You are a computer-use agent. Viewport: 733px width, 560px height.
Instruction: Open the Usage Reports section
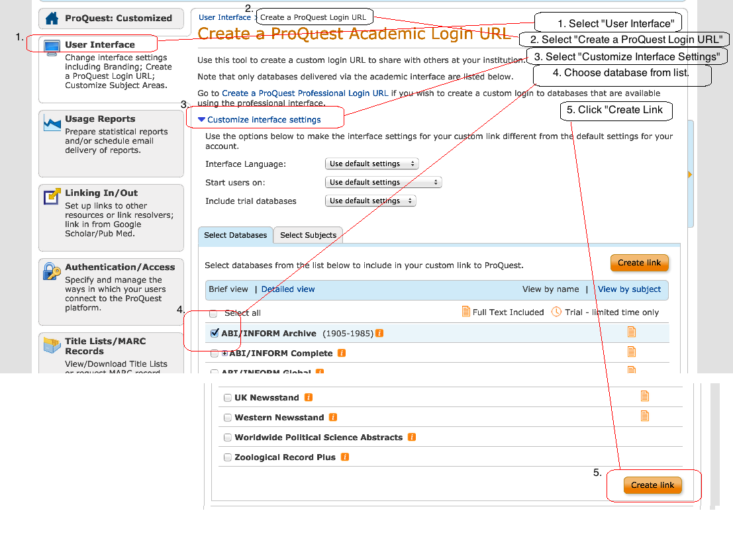[111, 144]
